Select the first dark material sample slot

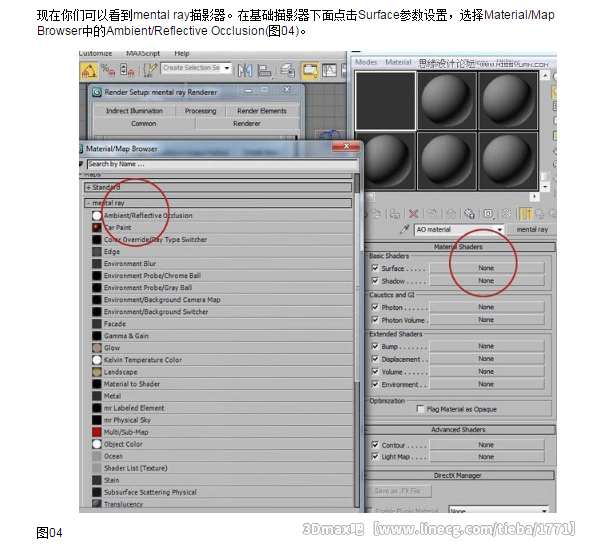click(386, 101)
